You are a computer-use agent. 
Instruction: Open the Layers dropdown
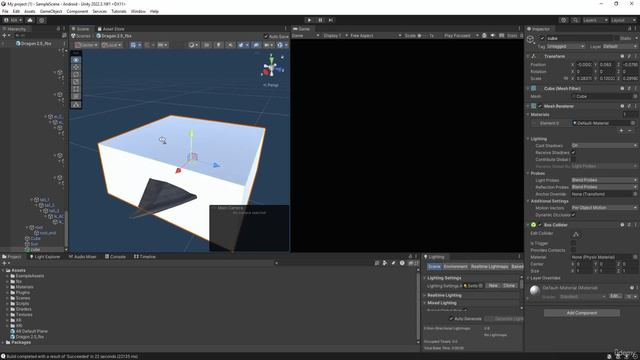coord(595,20)
